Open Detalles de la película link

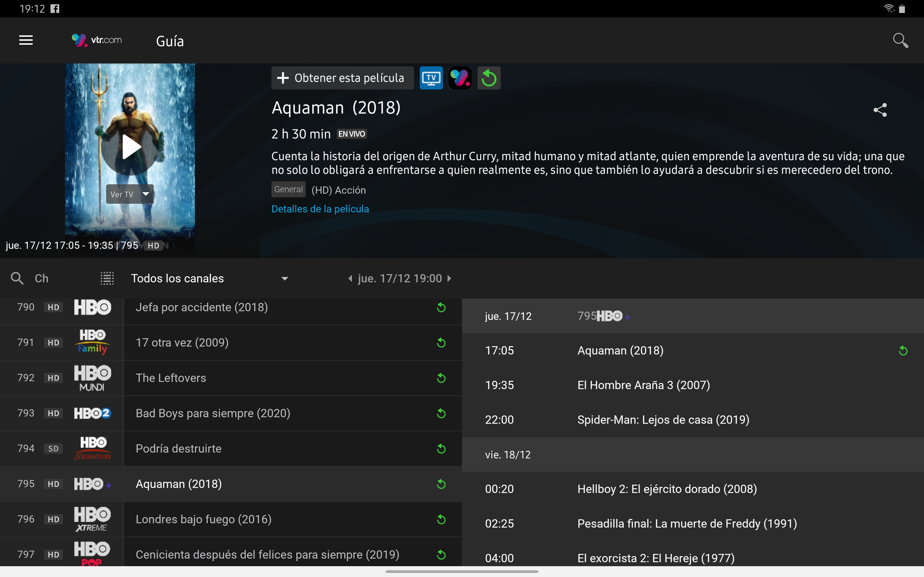pos(320,209)
